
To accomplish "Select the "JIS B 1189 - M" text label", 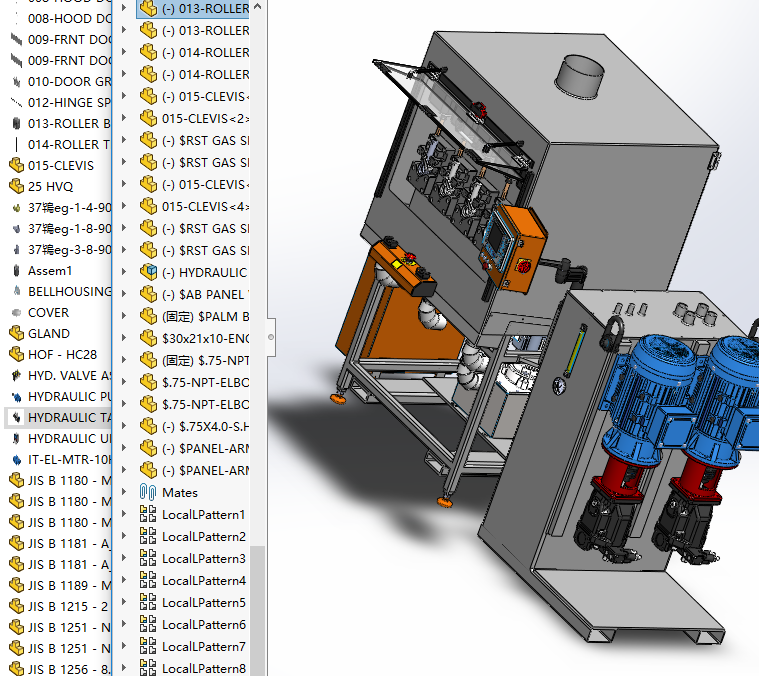I will click(x=69, y=586).
